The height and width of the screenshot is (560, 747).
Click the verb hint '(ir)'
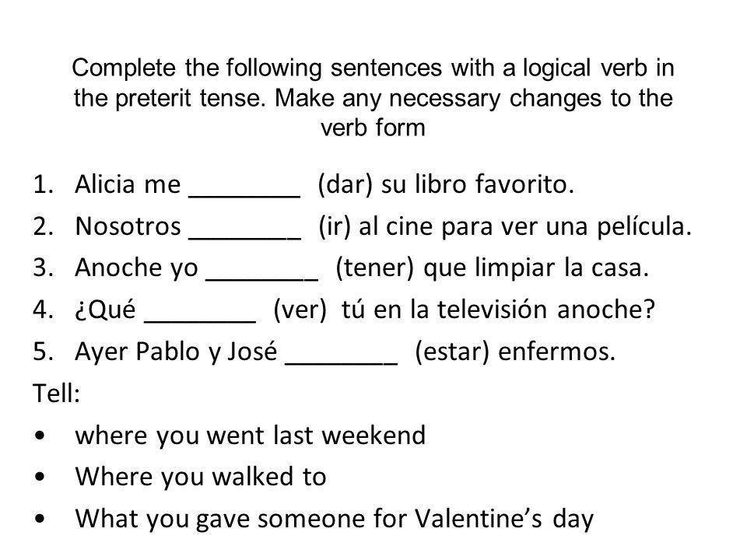[335, 226]
